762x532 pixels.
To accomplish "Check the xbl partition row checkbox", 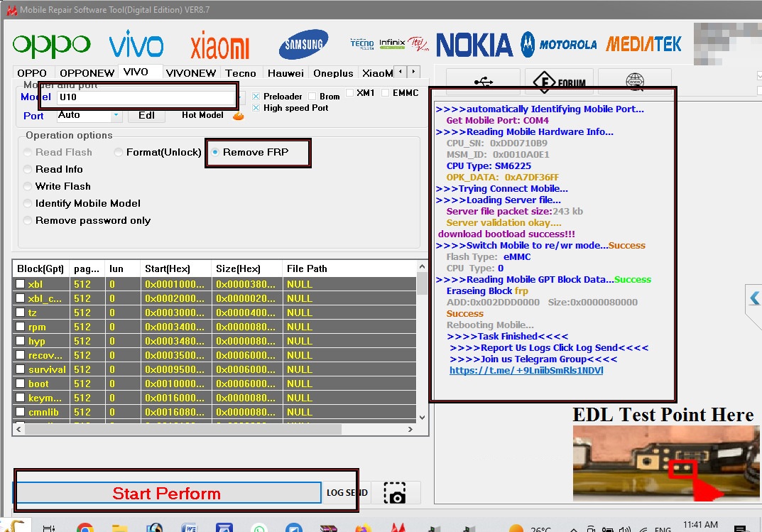I will 21,283.
